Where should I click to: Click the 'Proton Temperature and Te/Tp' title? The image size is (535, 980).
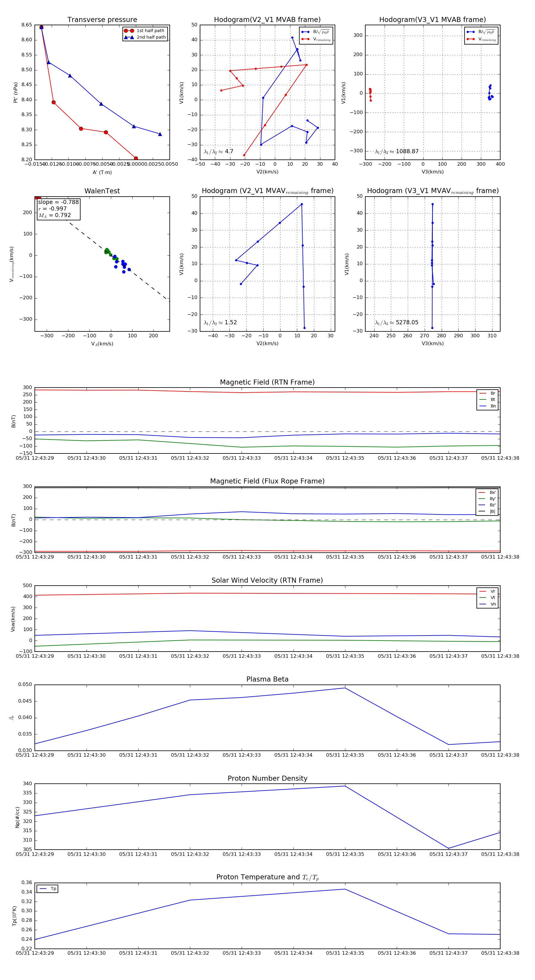point(267,877)
